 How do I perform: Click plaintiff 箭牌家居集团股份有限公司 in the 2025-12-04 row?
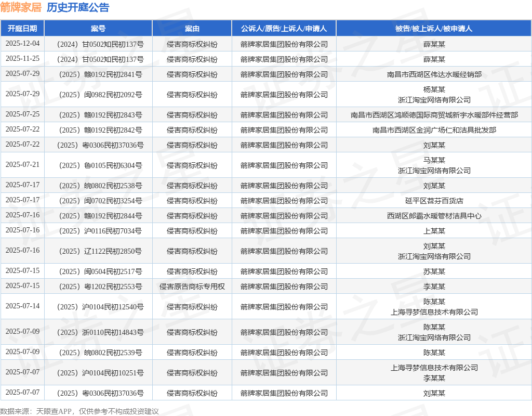coord(284,44)
